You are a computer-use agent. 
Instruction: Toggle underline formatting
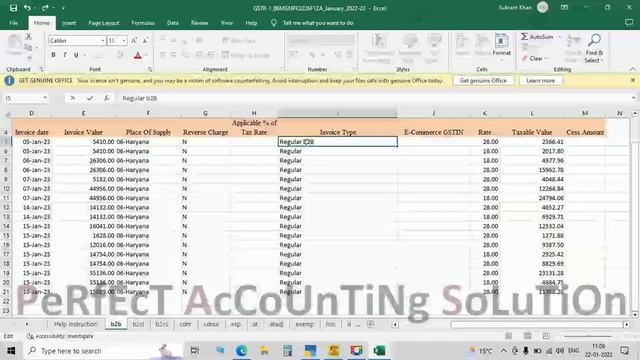(76, 55)
